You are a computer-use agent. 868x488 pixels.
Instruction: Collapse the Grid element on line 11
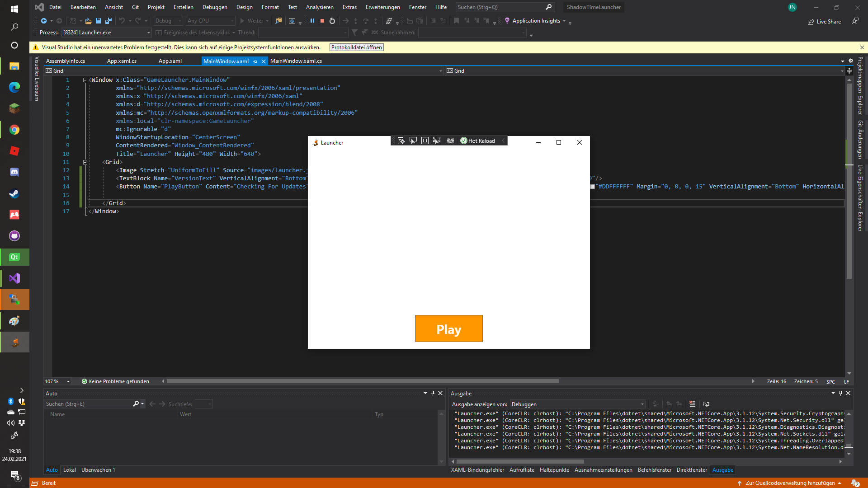(x=85, y=162)
